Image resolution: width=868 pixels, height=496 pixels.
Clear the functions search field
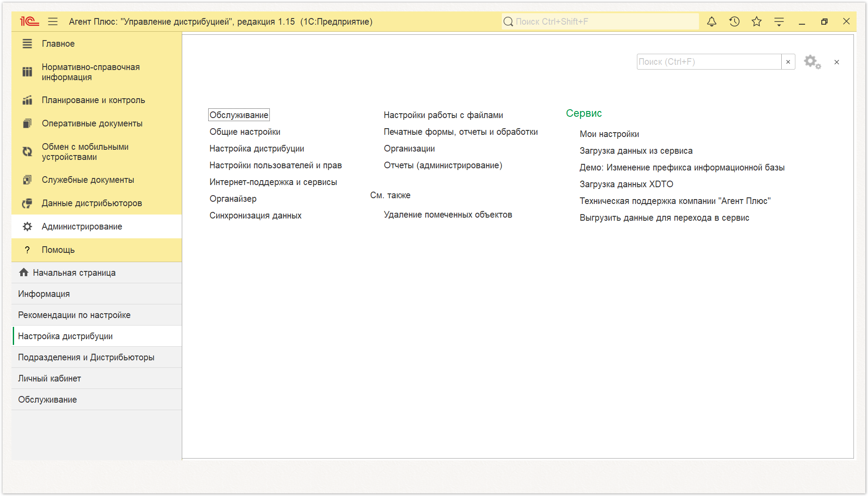[788, 62]
